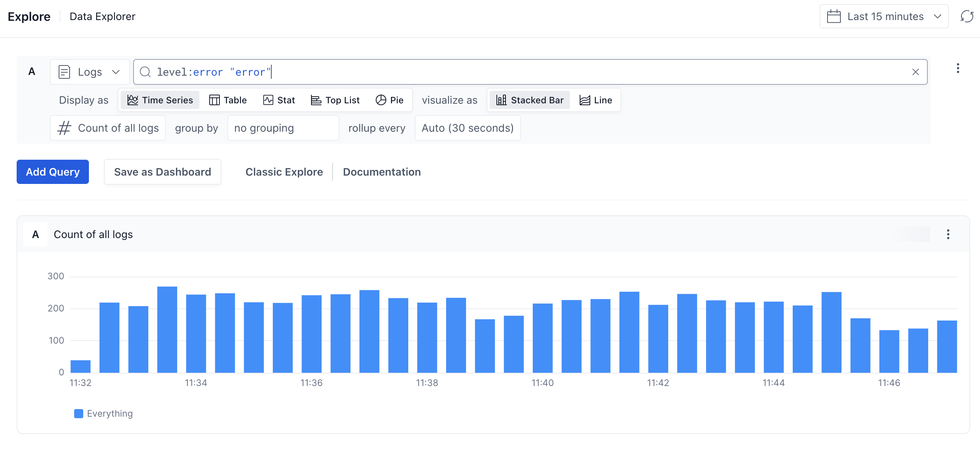
Task: Toggle the Everything legend color swatch
Action: point(78,414)
